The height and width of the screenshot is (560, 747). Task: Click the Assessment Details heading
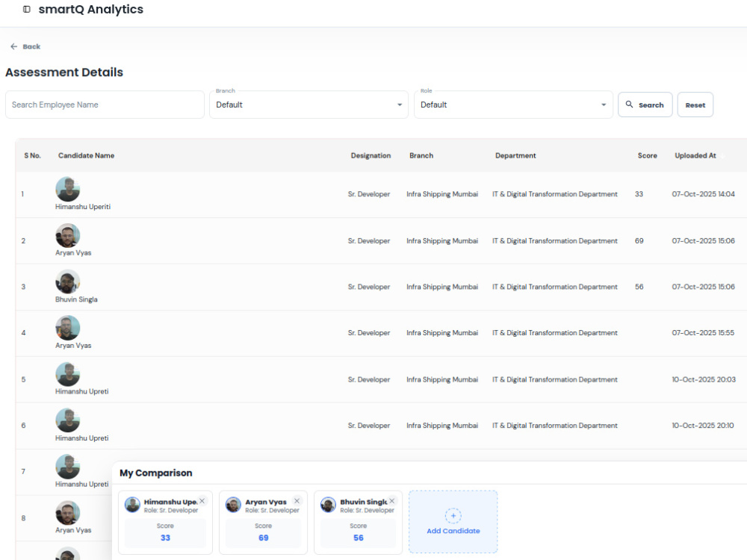(x=64, y=72)
